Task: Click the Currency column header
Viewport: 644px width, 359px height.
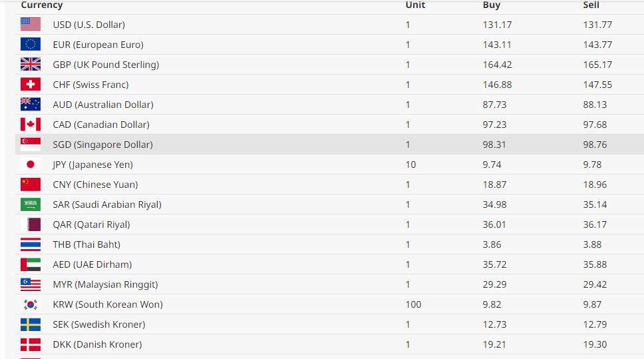Action: [42, 5]
